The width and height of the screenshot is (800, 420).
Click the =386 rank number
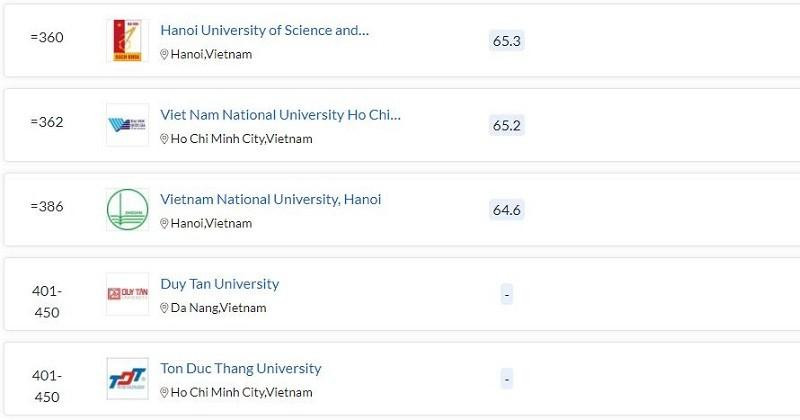pyautogui.click(x=46, y=206)
